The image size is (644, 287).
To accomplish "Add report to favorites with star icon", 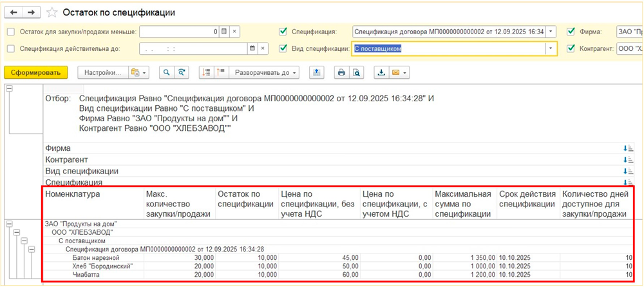I will pyautogui.click(x=52, y=13).
